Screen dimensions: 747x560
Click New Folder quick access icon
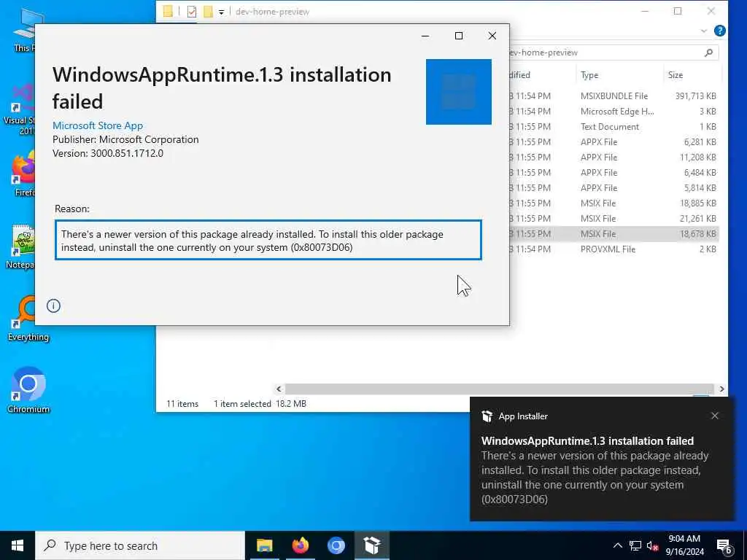point(208,12)
